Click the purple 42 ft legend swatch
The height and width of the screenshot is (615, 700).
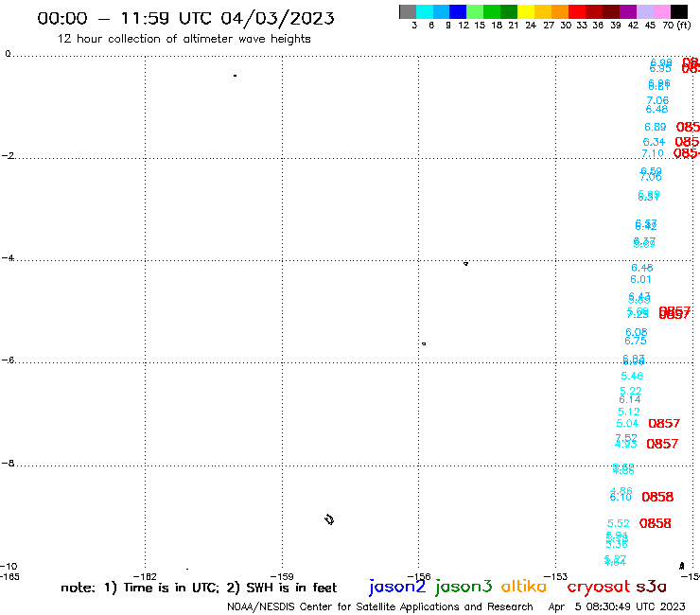(x=628, y=11)
